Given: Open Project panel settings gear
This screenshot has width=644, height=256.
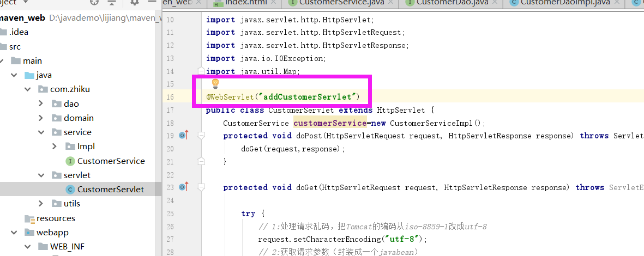Looking at the screenshot, I should click(x=134, y=2).
